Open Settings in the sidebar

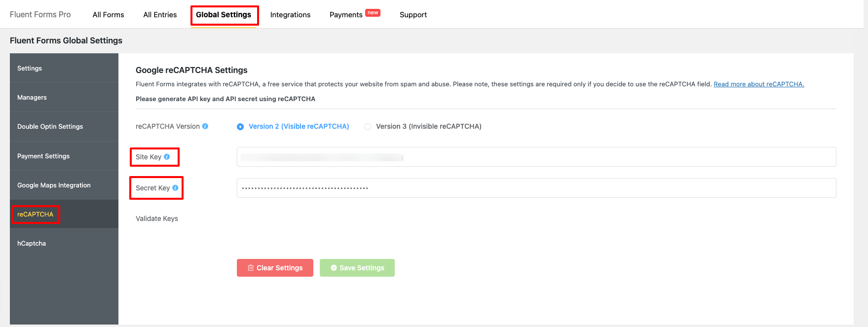click(64, 68)
